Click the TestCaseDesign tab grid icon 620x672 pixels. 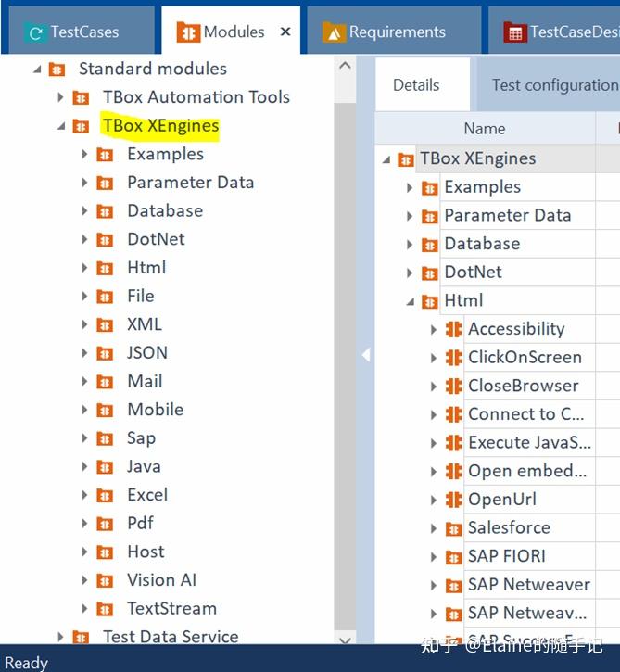(514, 33)
